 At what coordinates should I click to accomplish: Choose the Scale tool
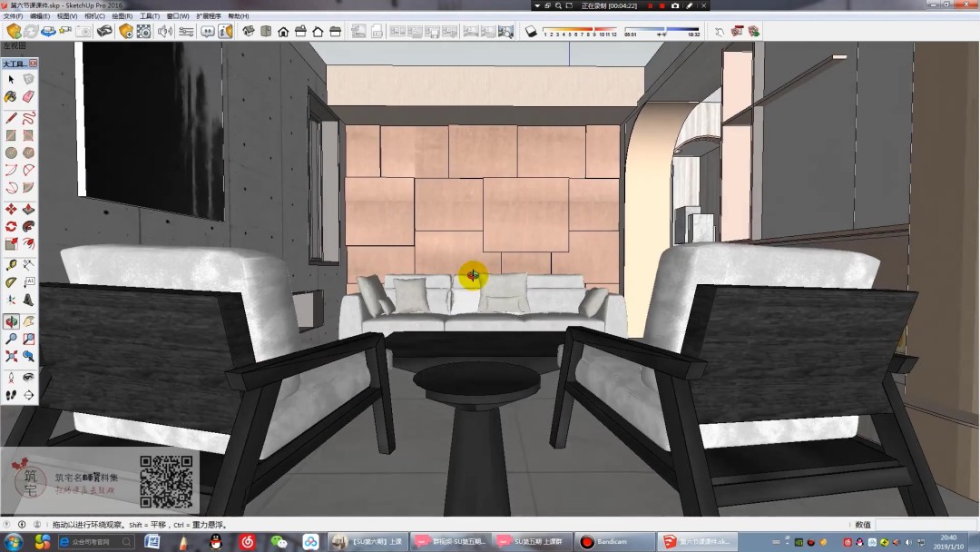(11, 244)
